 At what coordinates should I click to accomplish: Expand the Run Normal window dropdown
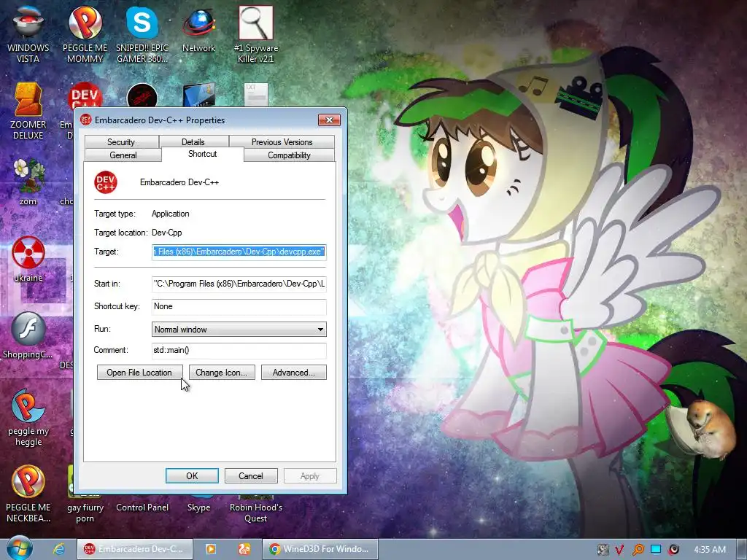(x=239, y=330)
